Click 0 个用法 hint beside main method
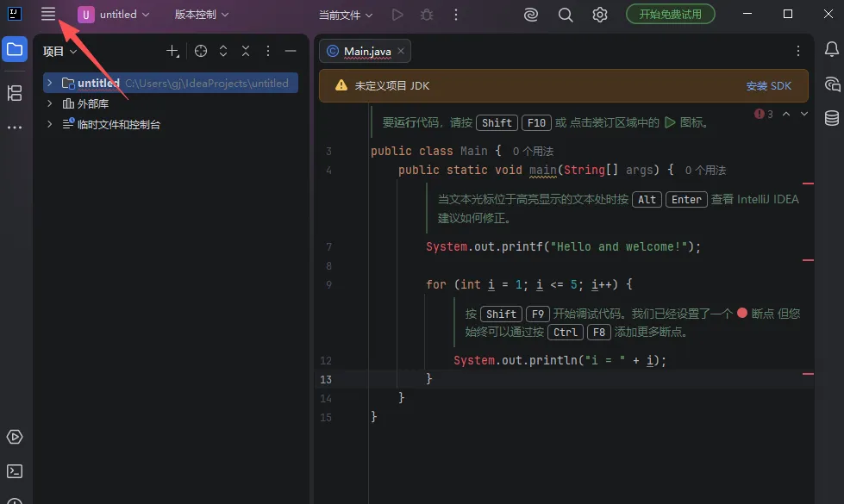 pyautogui.click(x=706, y=171)
